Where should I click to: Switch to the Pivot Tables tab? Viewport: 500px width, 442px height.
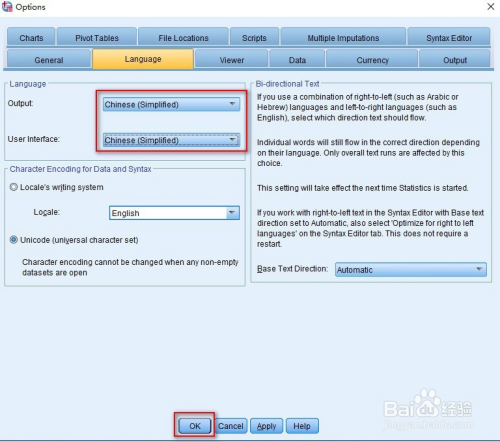point(97,37)
